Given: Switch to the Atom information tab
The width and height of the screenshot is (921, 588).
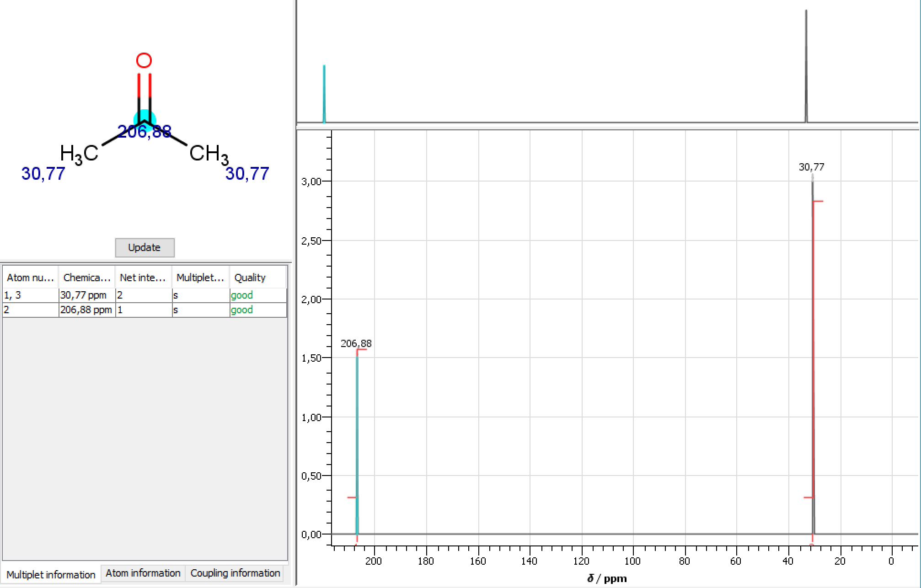Looking at the screenshot, I should [x=143, y=573].
